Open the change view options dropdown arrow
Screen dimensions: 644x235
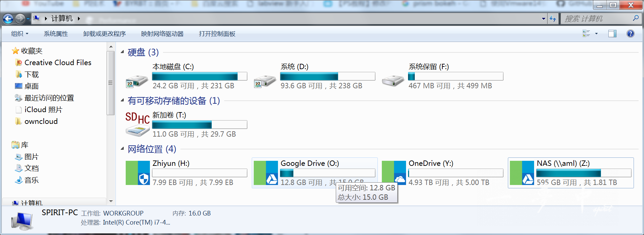tap(596, 34)
